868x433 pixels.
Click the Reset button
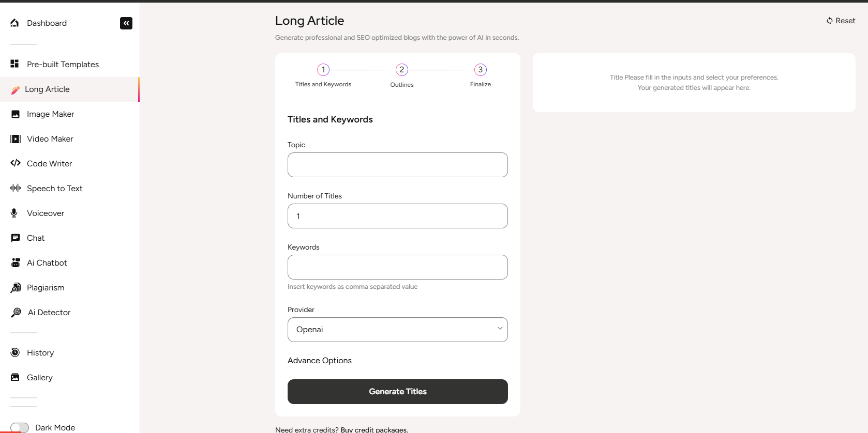tap(841, 21)
